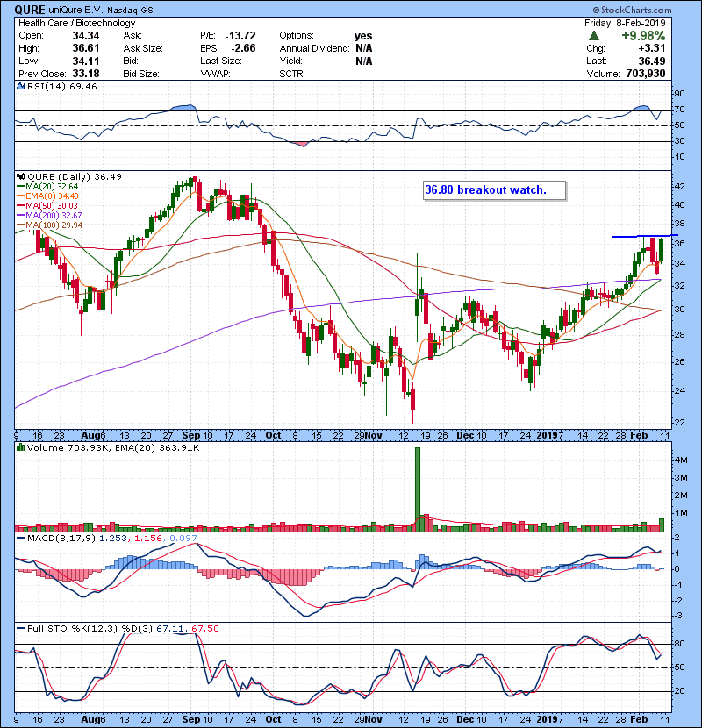Click the Last price 36.49 in header

(x=652, y=61)
